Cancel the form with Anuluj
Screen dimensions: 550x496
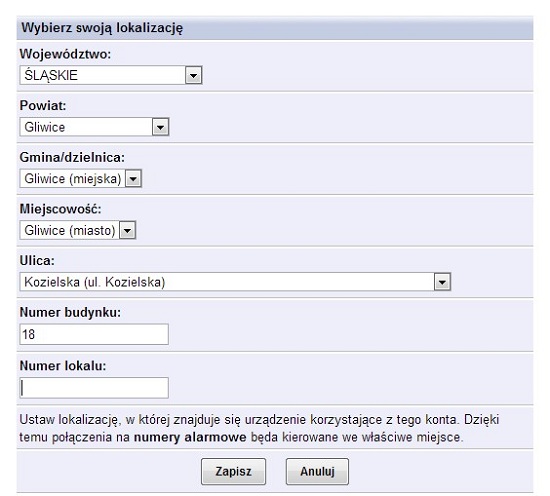[x=317, y=471]
